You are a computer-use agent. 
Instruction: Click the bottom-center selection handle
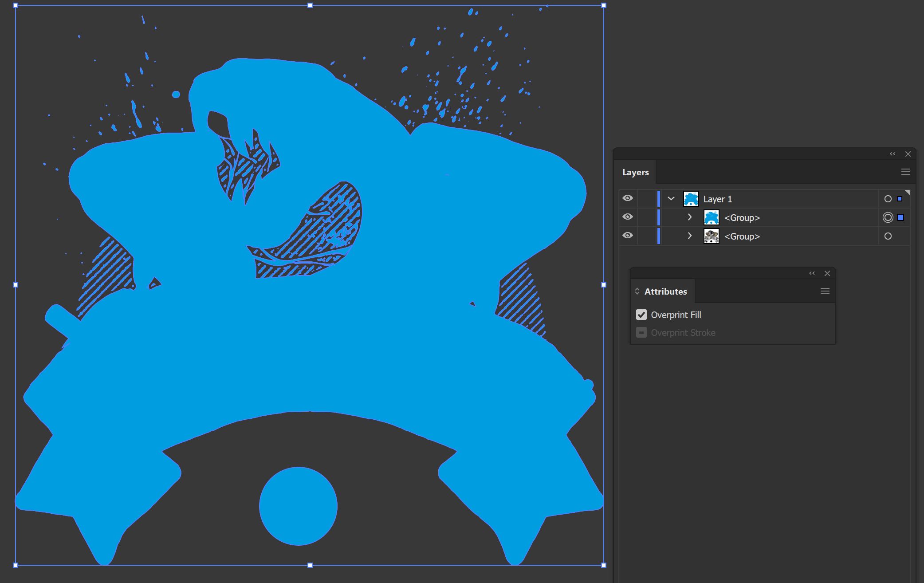310,565
